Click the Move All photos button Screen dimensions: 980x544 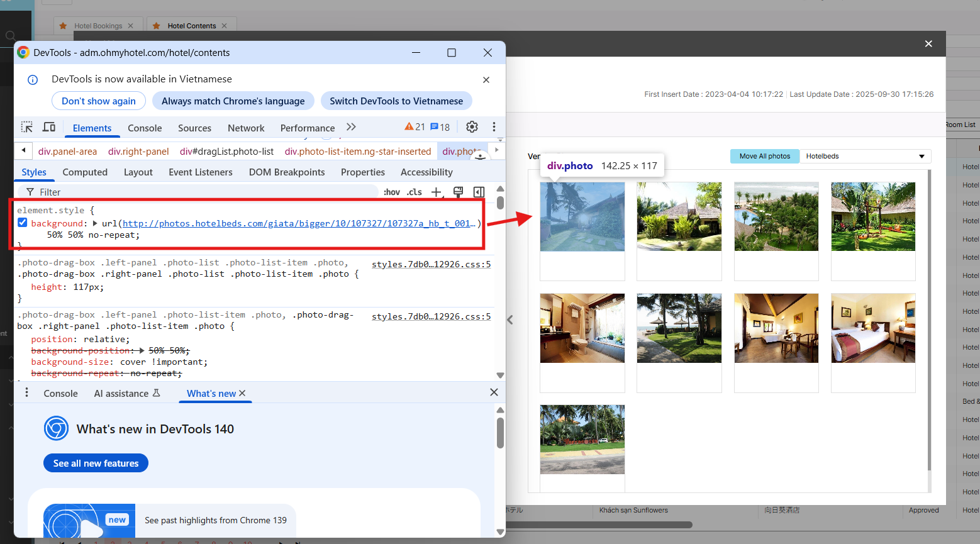pyautogui.click(x=764, y=156)
